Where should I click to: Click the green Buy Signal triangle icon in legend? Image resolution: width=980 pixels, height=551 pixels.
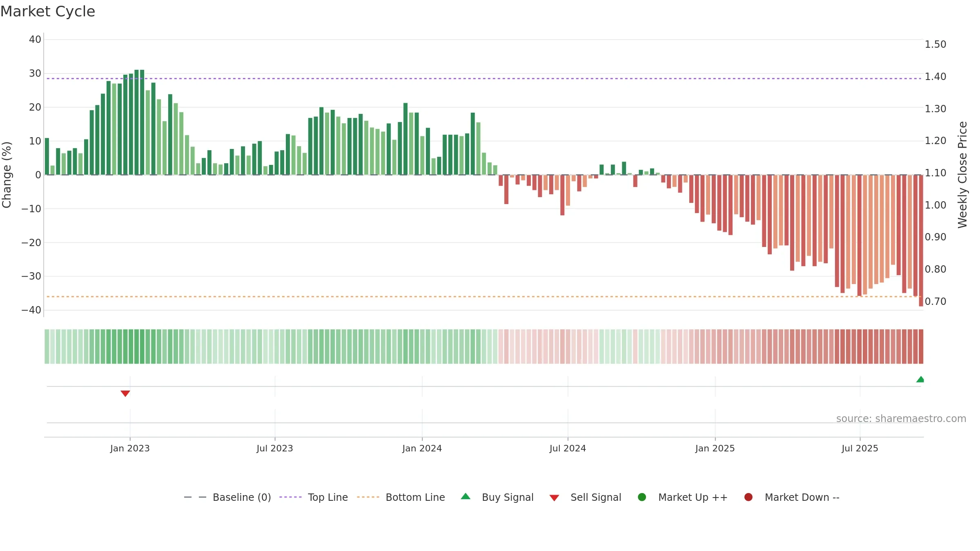click(x=465, y=496)
